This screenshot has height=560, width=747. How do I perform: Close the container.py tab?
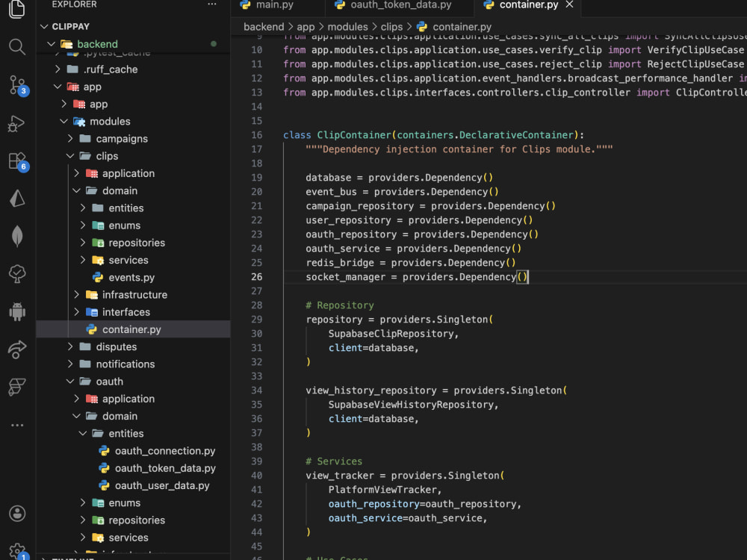(569, 4)
